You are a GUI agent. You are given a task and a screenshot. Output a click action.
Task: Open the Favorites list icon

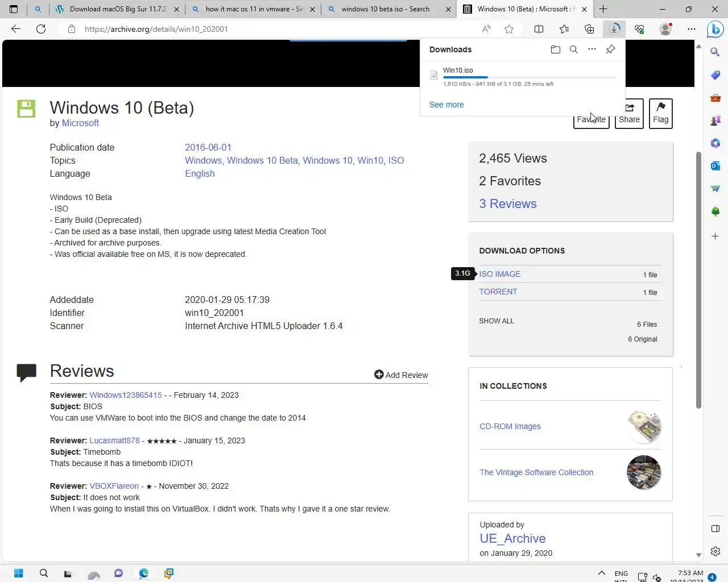[564, 29]
